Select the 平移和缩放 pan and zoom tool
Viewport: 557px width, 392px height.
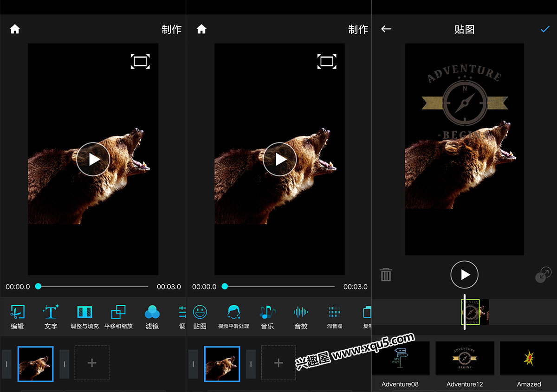(118, 317)
